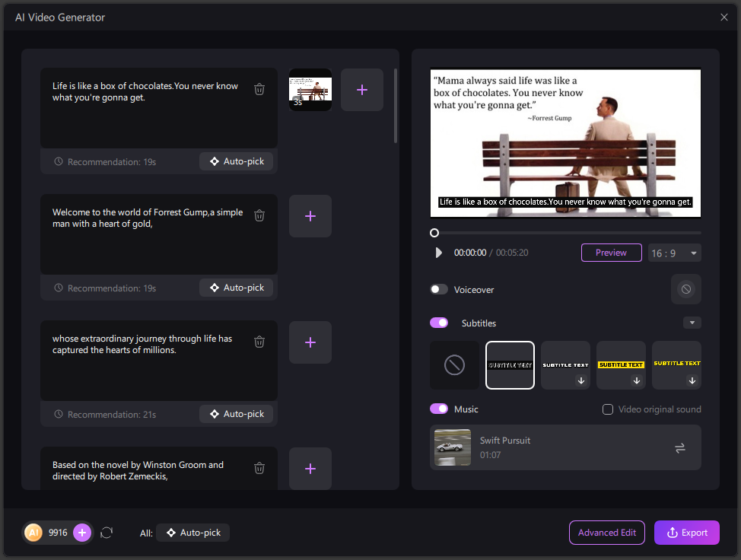Click the refresh icon beside AI credits
The image size is (741, 560).
point(107,533)
